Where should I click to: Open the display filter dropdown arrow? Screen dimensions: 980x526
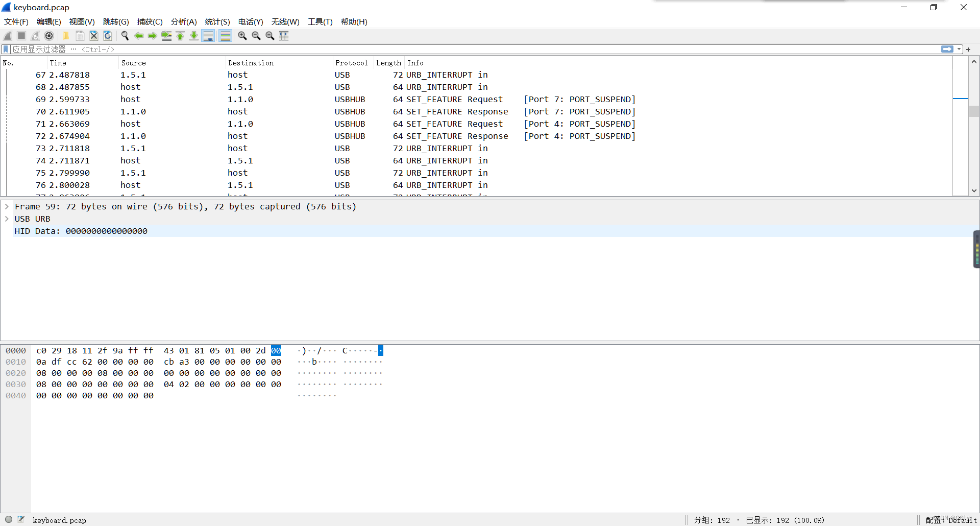pos(958,49)
